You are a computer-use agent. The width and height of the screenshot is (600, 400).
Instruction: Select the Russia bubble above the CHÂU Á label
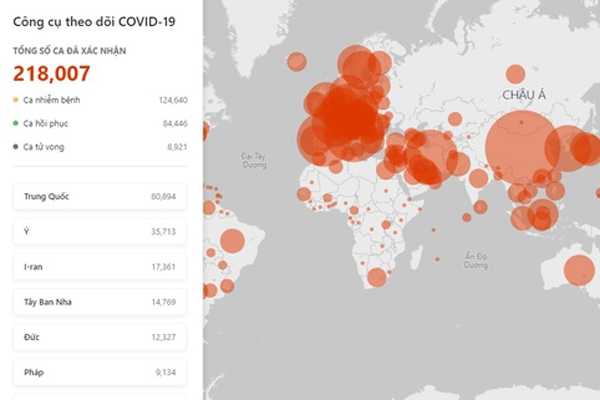[515, 74]
